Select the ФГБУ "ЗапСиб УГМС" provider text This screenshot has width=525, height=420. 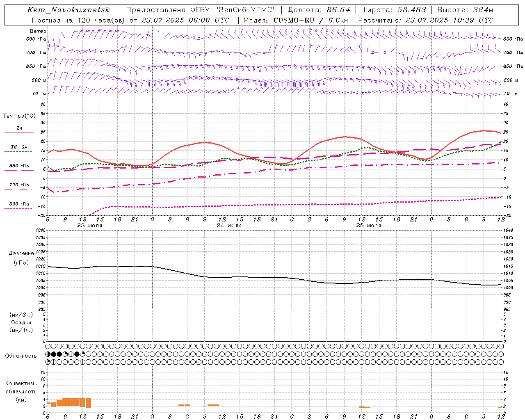(233, 10)
